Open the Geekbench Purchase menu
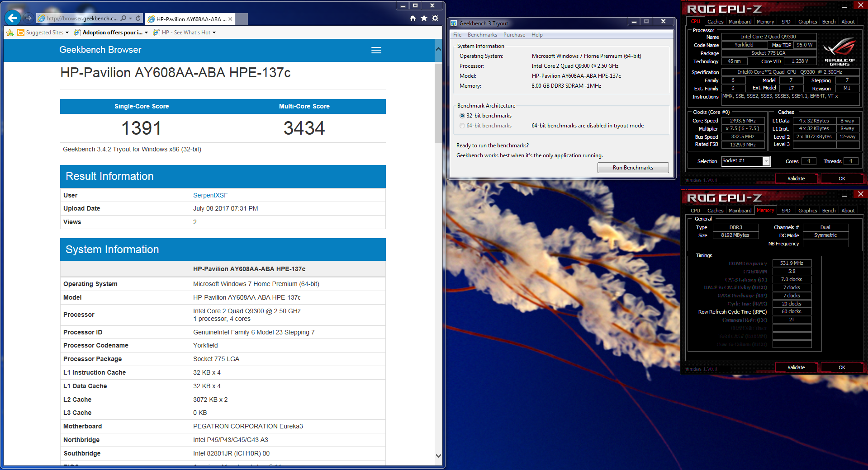 (514, 35)
